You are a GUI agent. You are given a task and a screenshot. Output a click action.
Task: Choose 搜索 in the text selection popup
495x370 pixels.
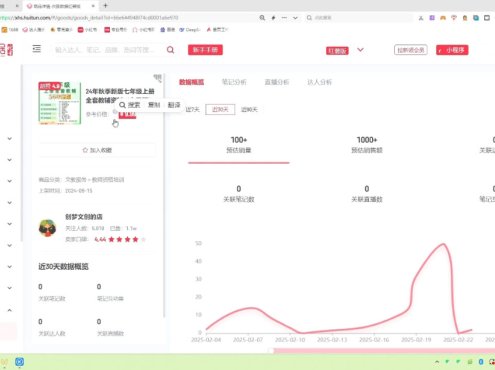coord(130,105)
